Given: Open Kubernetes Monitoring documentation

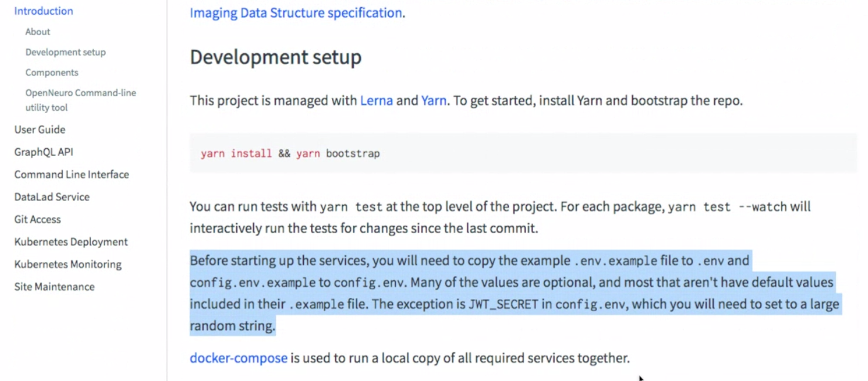Looking at the screenshot, I should tap(68, 264).
